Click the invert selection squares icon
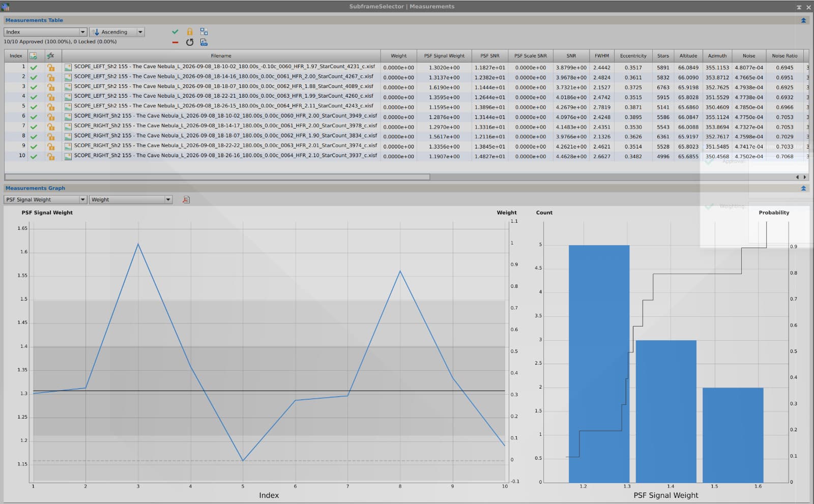This screenshot has width=814, height=504. pos(204,32)
